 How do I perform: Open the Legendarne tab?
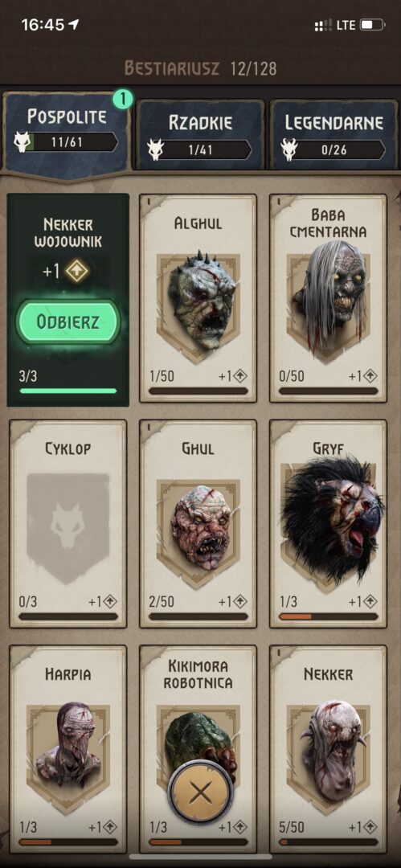click(x=334, y=134)
